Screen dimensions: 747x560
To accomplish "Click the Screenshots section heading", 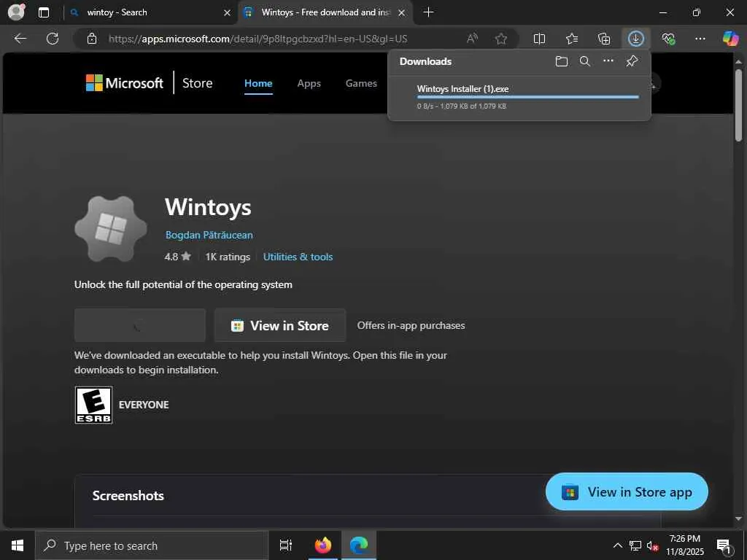I will [x=128, y=496].
